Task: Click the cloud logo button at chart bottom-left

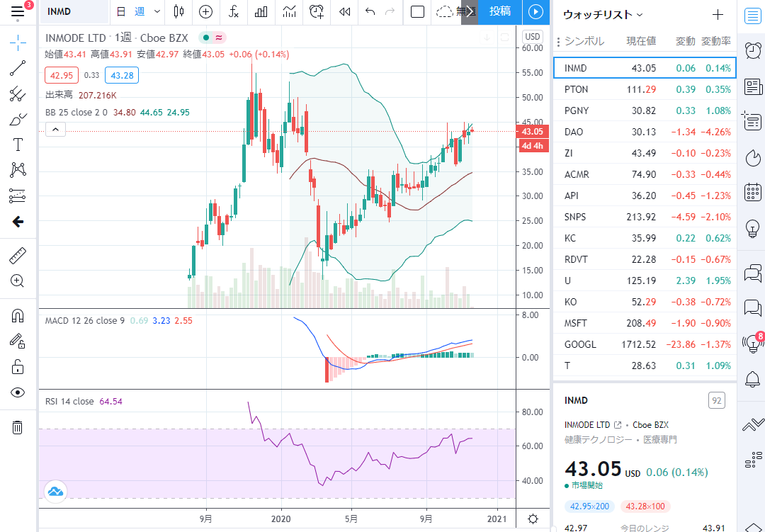Action: coord(55,492)
